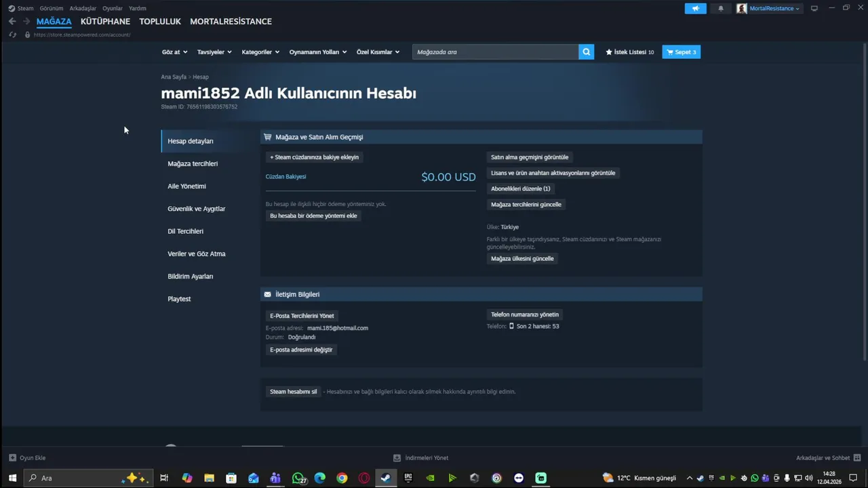868x488 pixels.
Task: Reload the page with the refresh icon
Action: point(13,35)
